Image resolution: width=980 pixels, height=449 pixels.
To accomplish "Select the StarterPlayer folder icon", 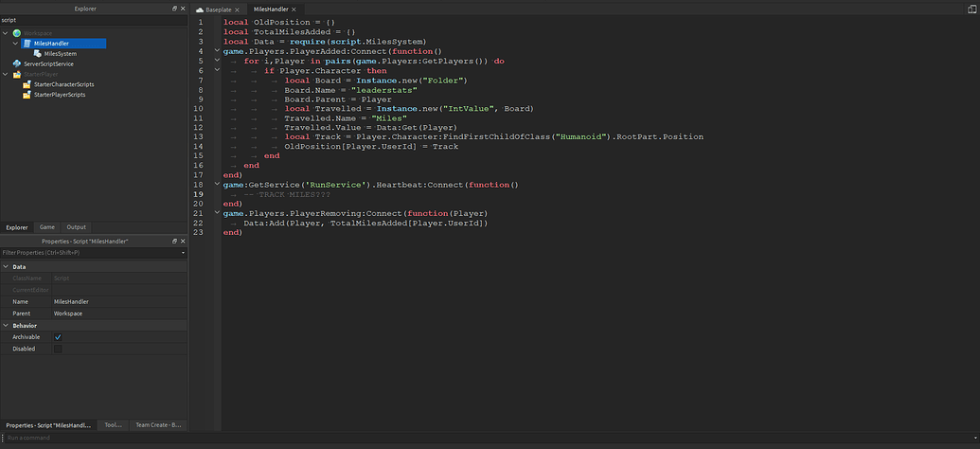I will pyautogui.click(x=17, y=74).
